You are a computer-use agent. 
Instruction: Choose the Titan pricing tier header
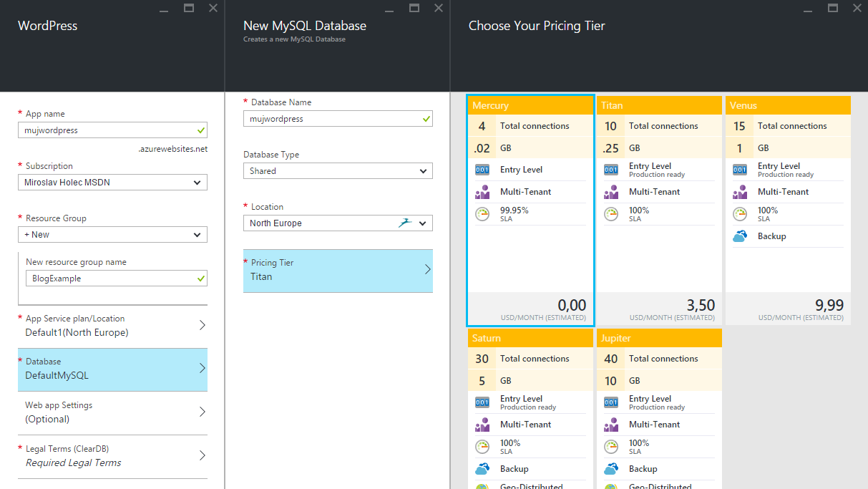tap(659, 105)
